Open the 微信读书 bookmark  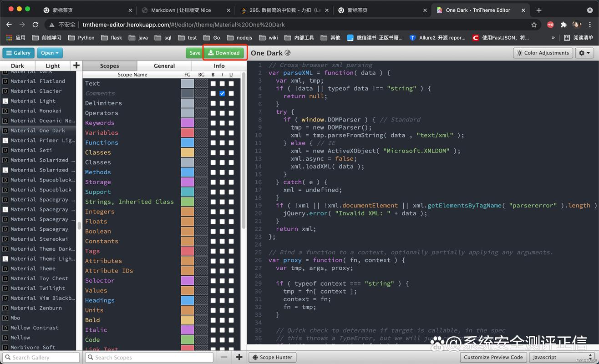click(375, 38)
